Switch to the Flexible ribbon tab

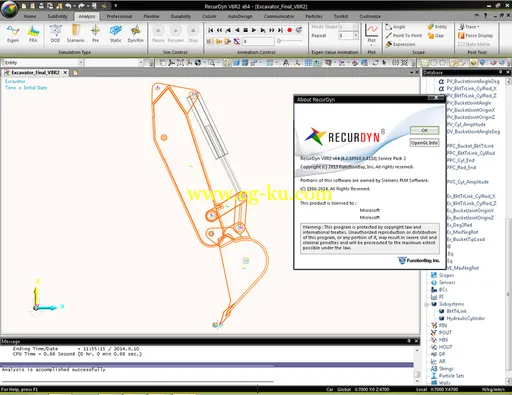(151, 16)
